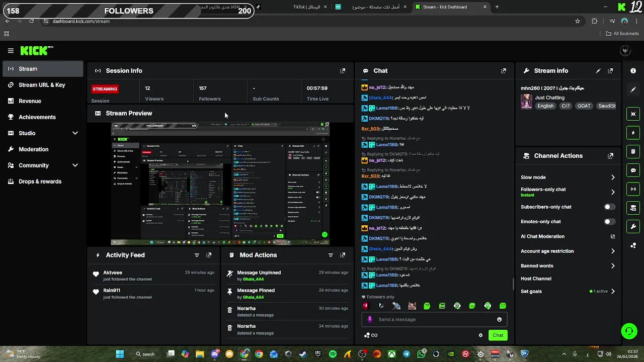644x362 pixels.
Task: Filter the Activity Feed list
Action: coord(197,255)
